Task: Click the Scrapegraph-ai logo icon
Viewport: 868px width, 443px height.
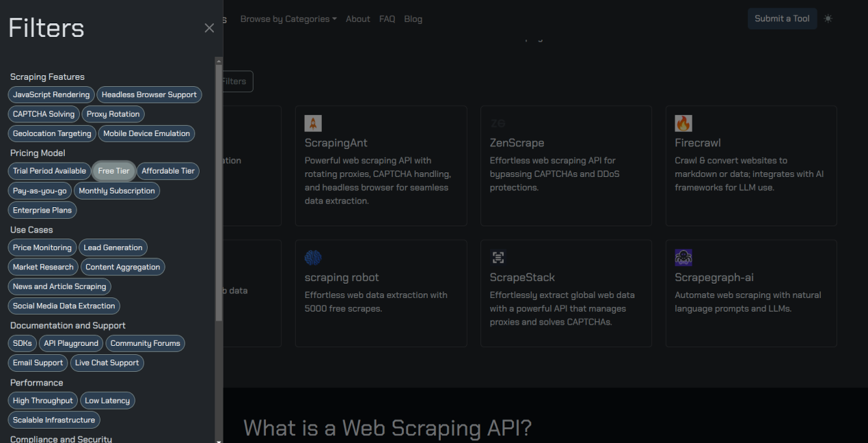Action: (683, 258)
